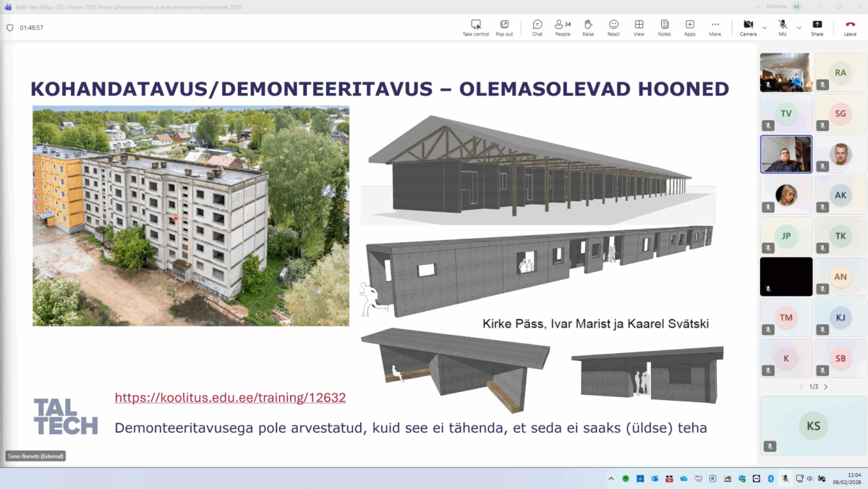Show the People participants list
The image size is (868, 489).
coord(562,27)
